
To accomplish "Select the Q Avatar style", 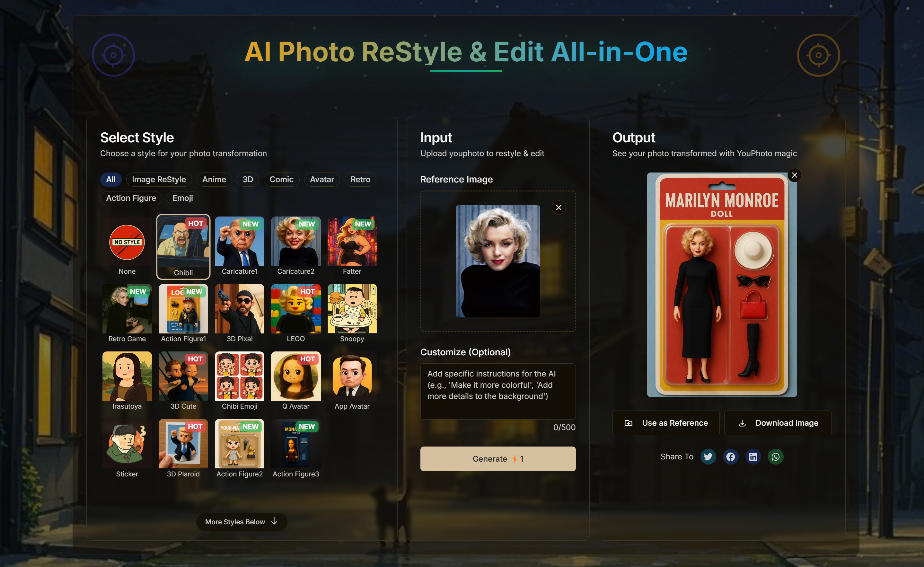I will pyautogui.click(x=296, y=381).
